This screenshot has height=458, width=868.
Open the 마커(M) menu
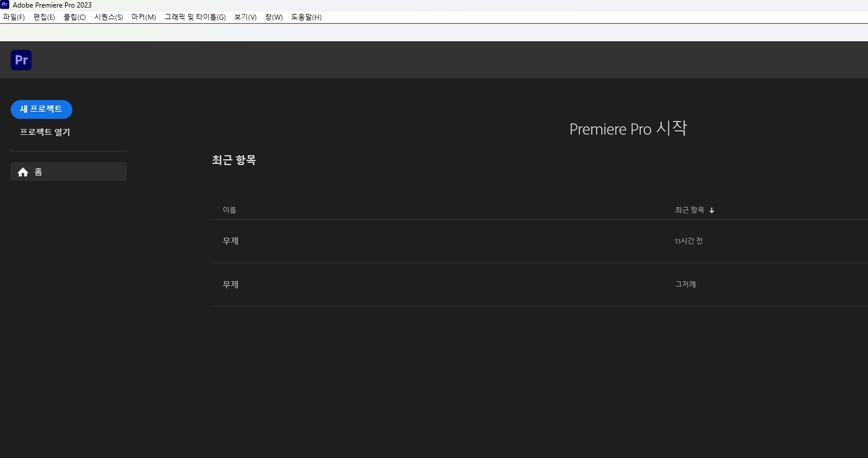[x=144, y=17]
